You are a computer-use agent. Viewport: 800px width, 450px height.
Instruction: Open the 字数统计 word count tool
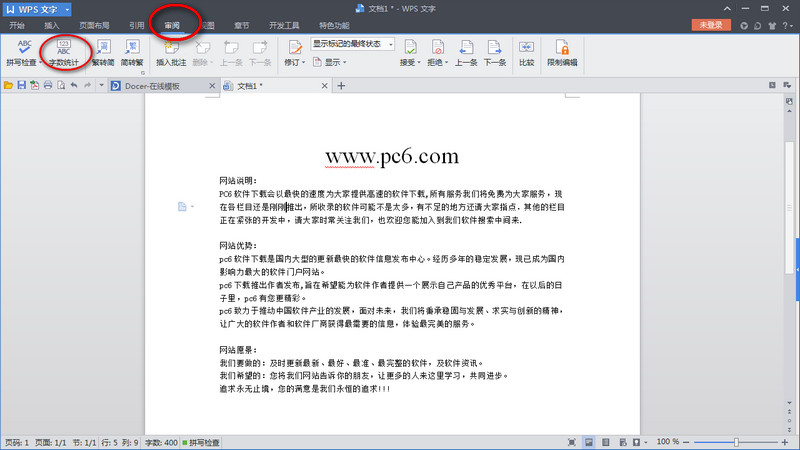63,52
